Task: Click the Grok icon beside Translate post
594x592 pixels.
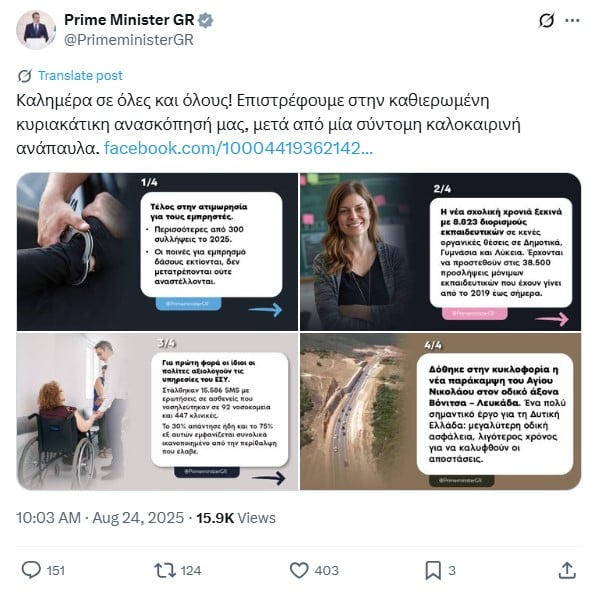Action: coord(25,76)
